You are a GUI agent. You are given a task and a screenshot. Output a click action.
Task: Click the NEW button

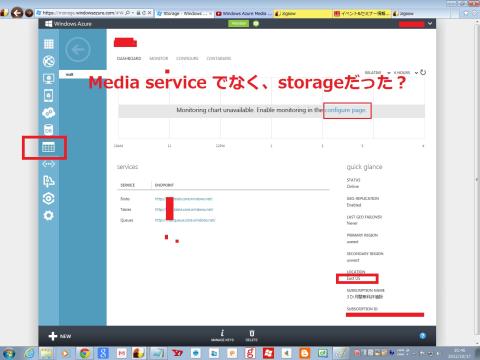tap(60, 336)
